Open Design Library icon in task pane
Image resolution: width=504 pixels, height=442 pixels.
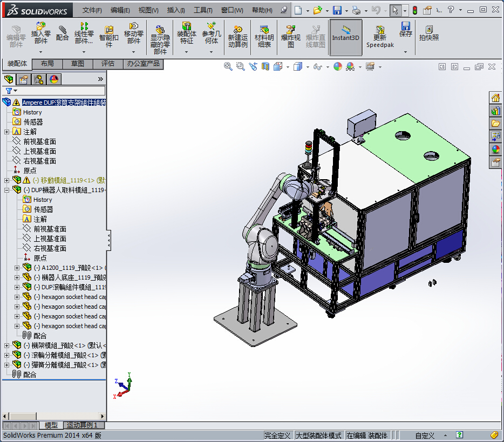[x=495, y=111]
